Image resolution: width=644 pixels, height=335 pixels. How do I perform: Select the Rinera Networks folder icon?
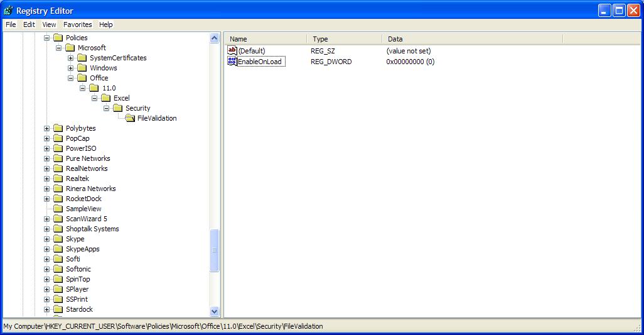coord(58,189)
